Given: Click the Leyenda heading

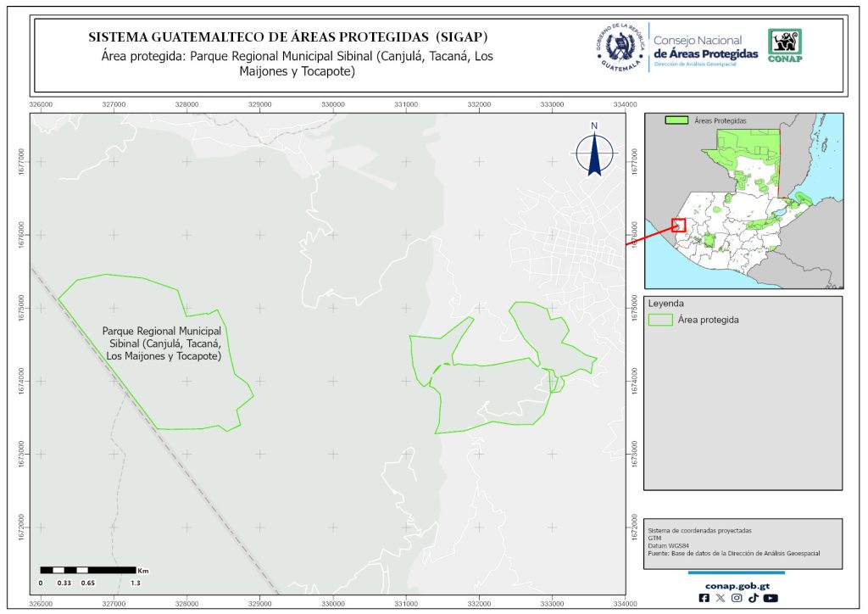Looking at the screenshot, I should [665, 302].
